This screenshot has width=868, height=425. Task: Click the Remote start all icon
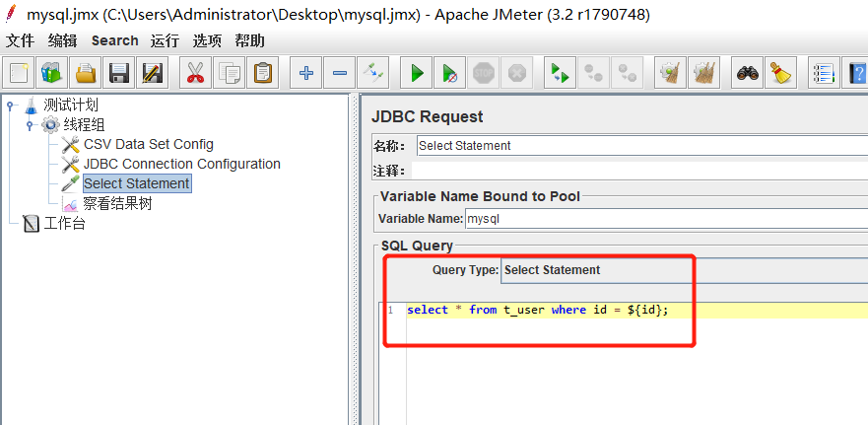(560, 73)
